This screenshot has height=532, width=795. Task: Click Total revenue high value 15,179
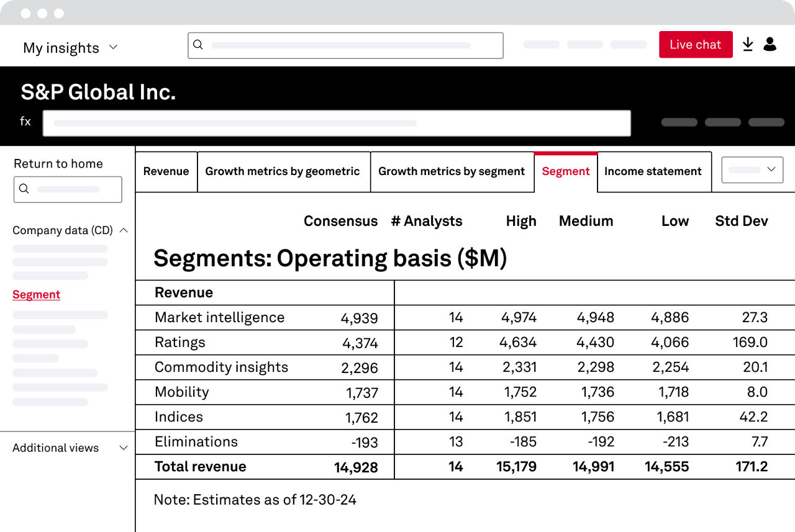[x=516, y=466]
